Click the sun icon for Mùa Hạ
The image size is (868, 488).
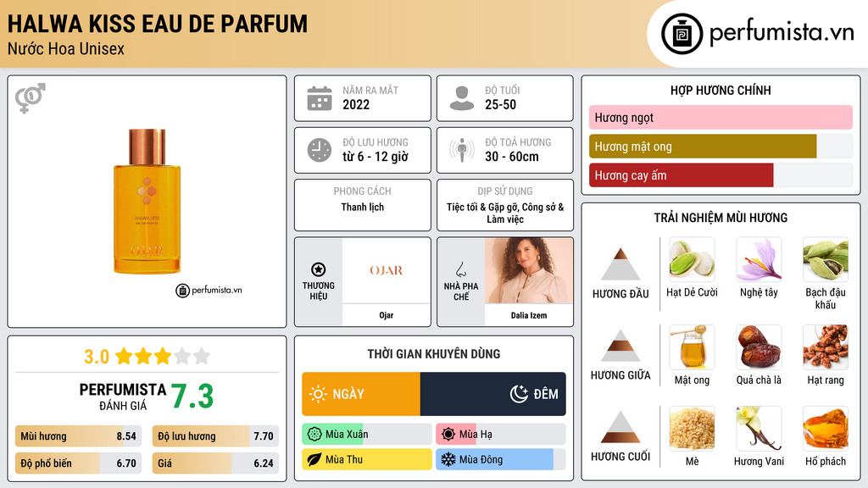click(448, 435)
